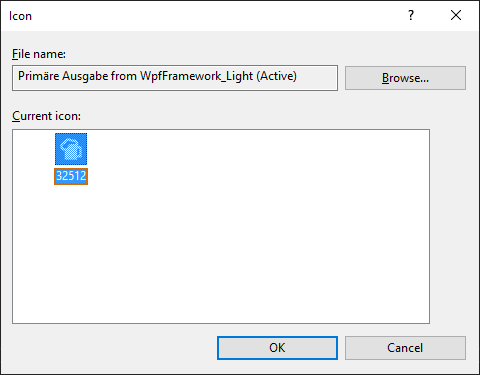Click the "Icon" dialog title text
The image size is (480, 375).
pyautogui.click(x=20, y=16)
